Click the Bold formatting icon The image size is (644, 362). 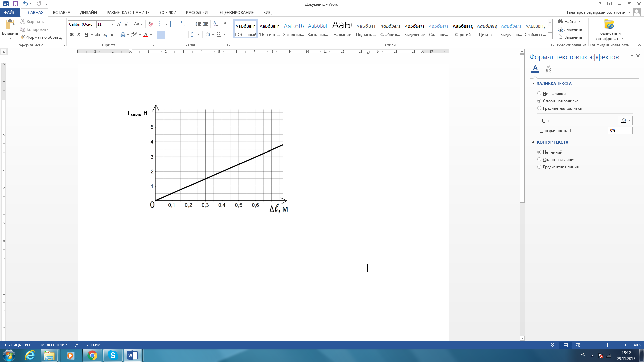coord(71,35)
